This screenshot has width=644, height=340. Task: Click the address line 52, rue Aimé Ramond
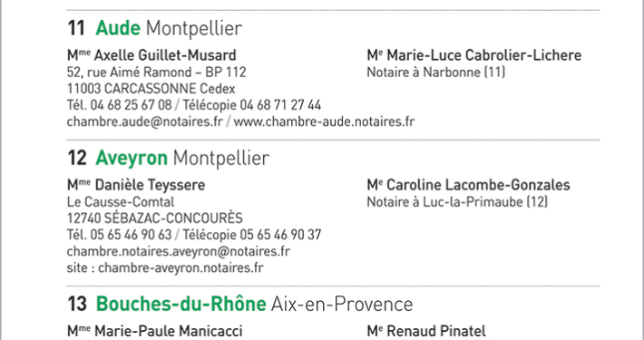(x=129, y=73)
